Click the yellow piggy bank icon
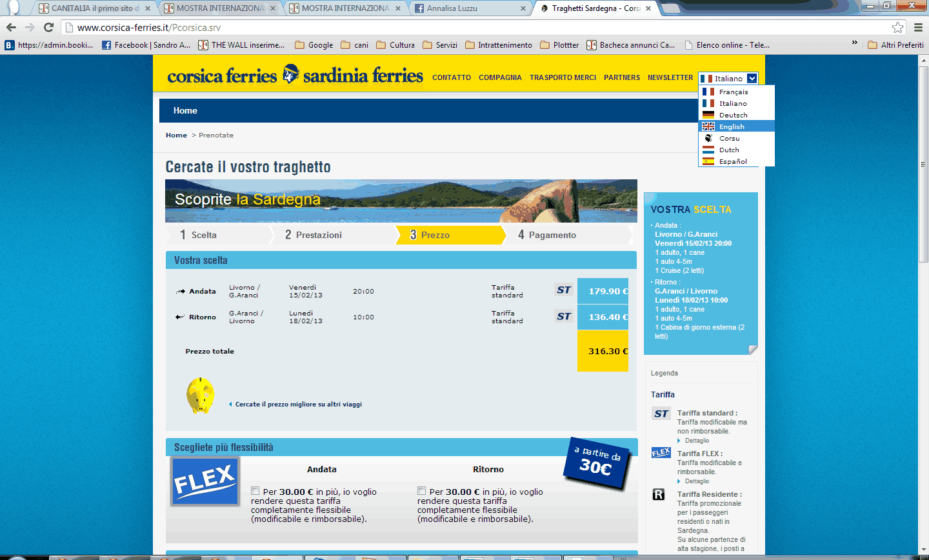 [200, 395]
